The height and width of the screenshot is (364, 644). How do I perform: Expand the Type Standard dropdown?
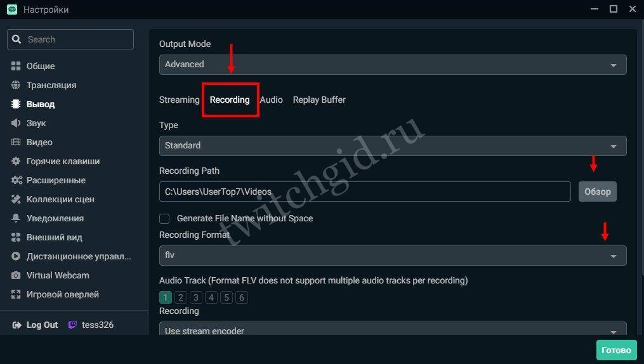(393, 146)
